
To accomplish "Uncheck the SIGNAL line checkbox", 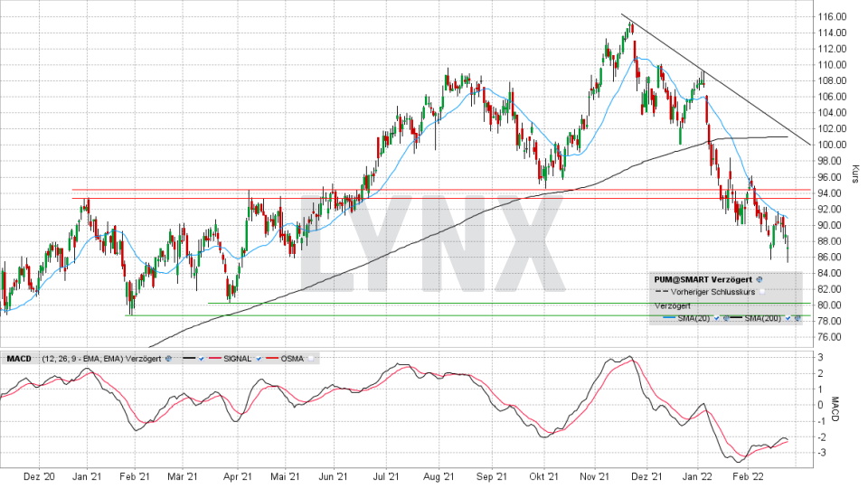I will tap(259, 358).
